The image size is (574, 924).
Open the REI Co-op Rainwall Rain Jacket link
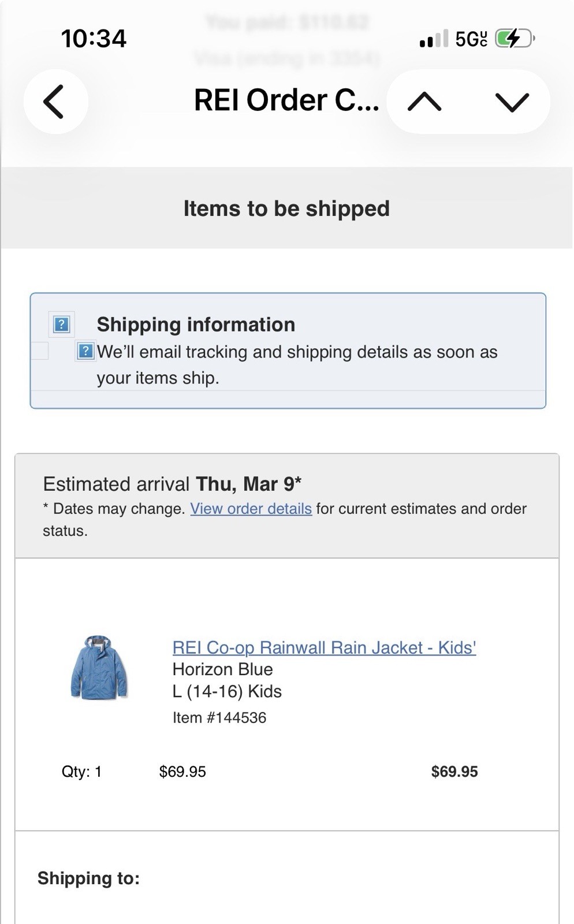(x=324, y=647)
